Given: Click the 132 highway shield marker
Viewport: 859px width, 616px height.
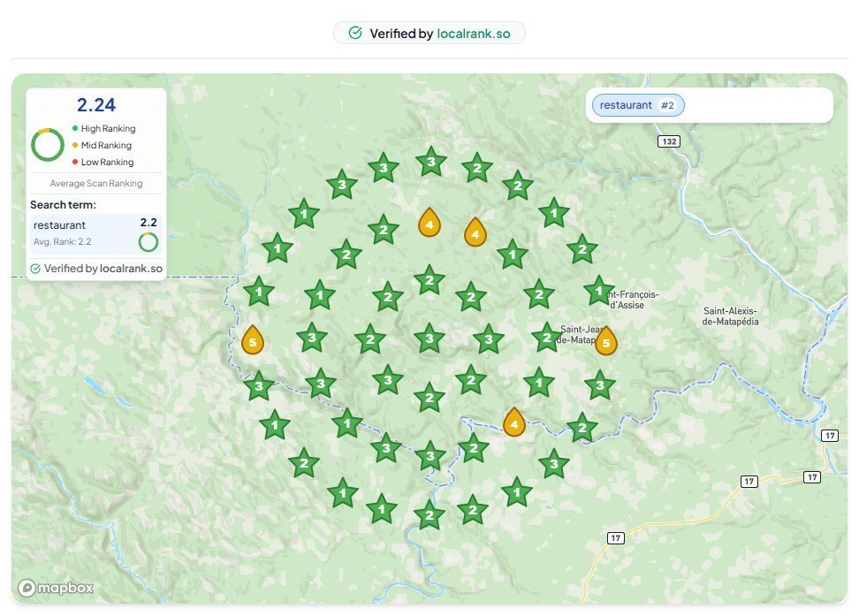Looking at the screenshot, I should click(x=669, y=141).
